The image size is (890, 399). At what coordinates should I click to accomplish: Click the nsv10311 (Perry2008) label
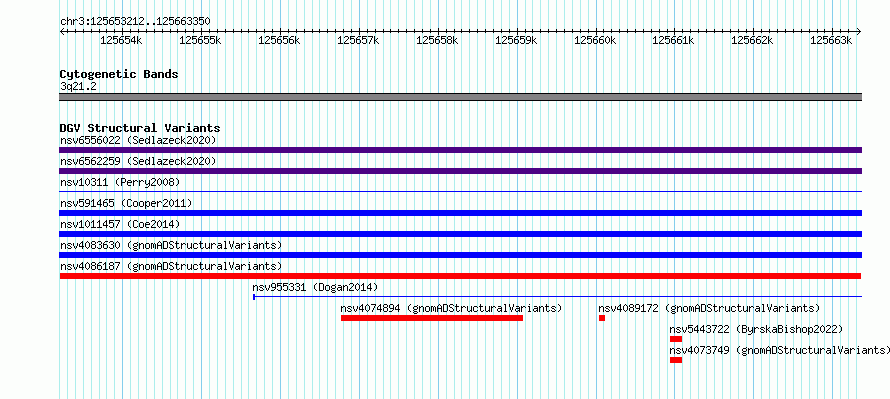click(120, 182)
